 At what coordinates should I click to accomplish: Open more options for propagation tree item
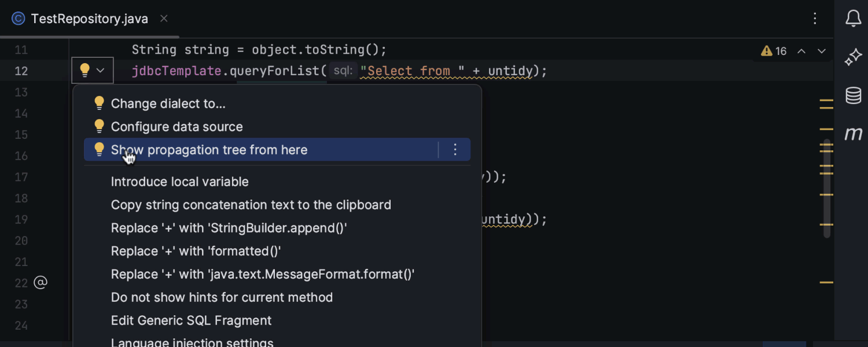455,150
